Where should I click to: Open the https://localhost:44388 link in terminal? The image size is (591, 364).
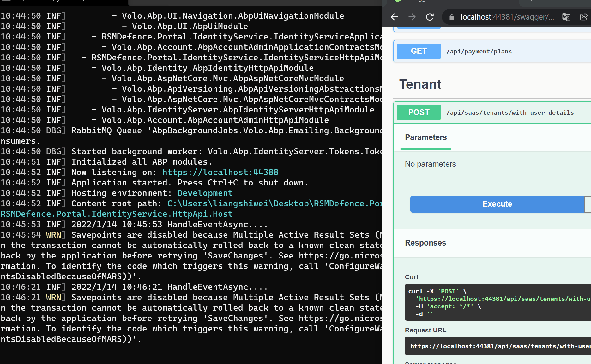pyautogui.click(x=220, y=172)
